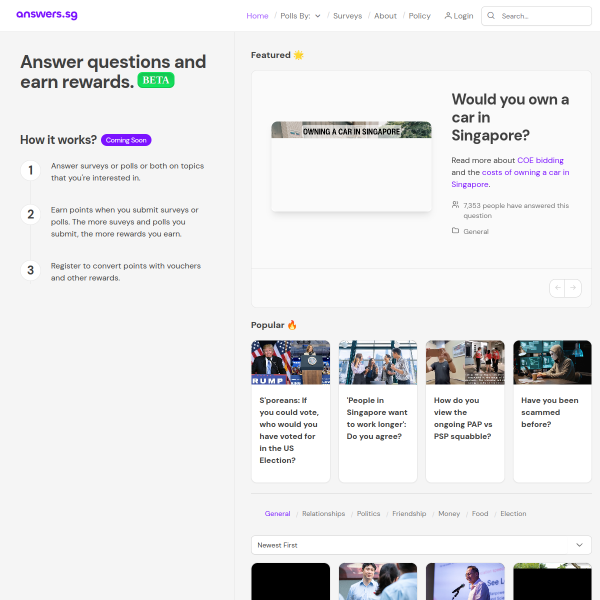The height and width of the screenshot is (600, 600).
Task: Open the Surveys menu item
Action: pyautogui.click(x=347, y=16)
